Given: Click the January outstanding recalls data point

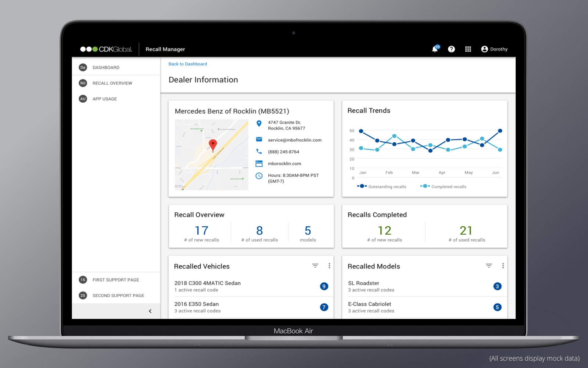Looking at the screenshot, I should 361,131.
